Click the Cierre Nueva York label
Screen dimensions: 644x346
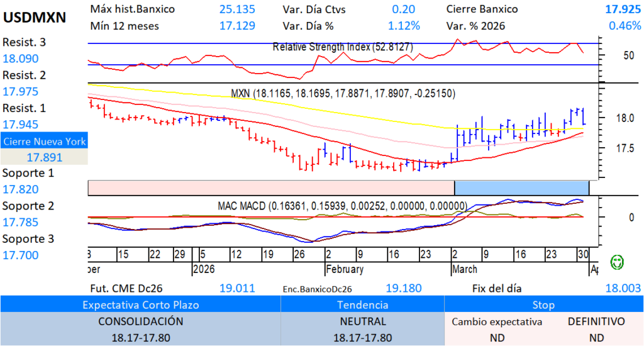(x=44, y=142)
